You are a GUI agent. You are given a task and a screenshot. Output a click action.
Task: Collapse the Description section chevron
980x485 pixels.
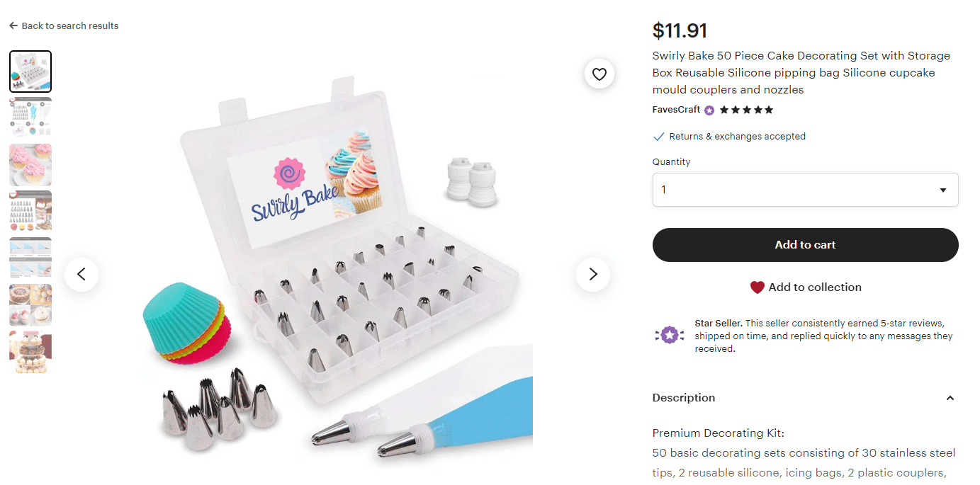[950, 398]
